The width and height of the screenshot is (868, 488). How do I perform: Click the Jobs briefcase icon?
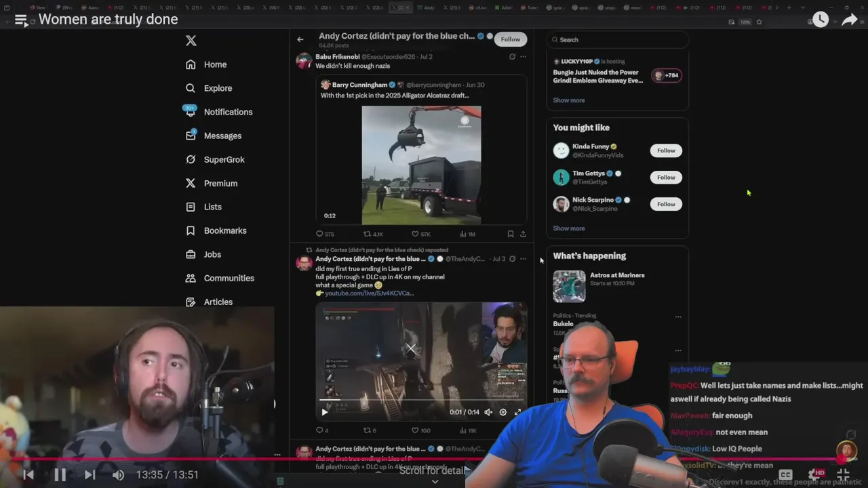(191, 254)
